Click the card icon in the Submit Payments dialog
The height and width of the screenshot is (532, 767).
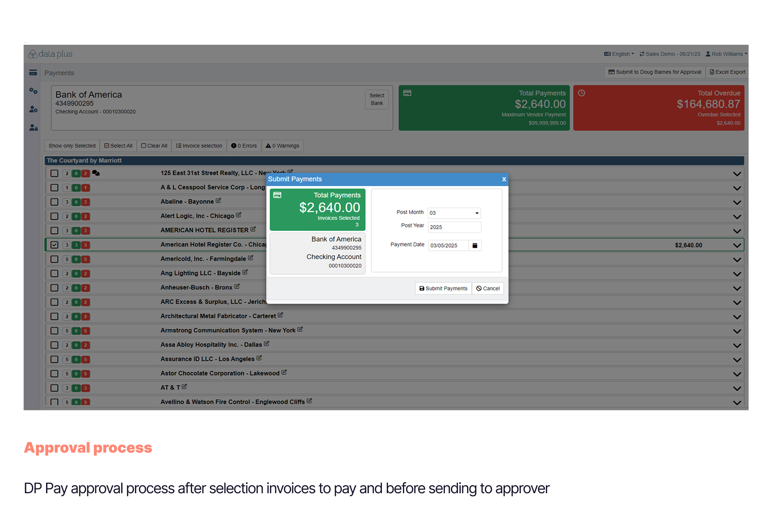click(277, 195)
